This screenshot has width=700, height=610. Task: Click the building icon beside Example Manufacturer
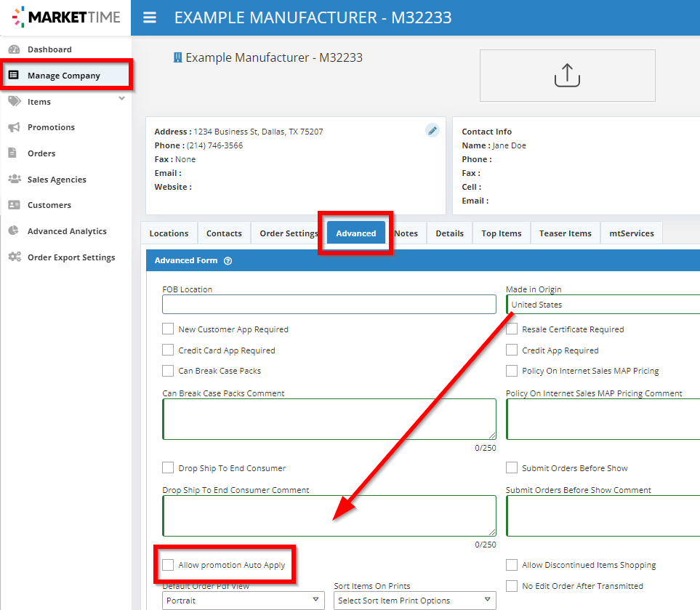[177, 57]
